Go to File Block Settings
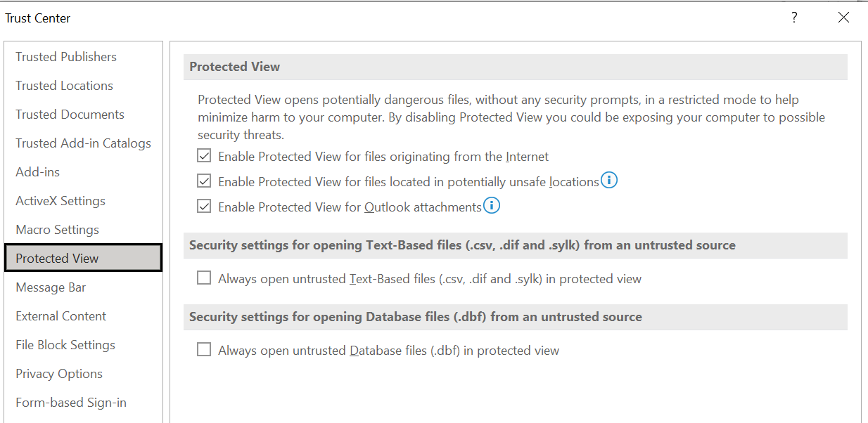This screenshot has width=868, height=423. tap(65, 345)
